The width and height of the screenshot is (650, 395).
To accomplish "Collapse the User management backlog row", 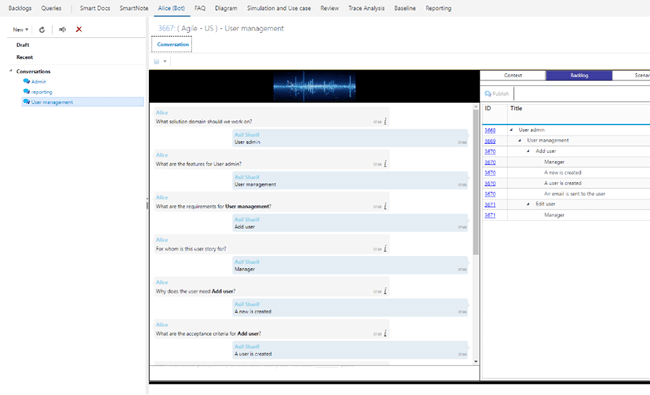I will [520, 141].
